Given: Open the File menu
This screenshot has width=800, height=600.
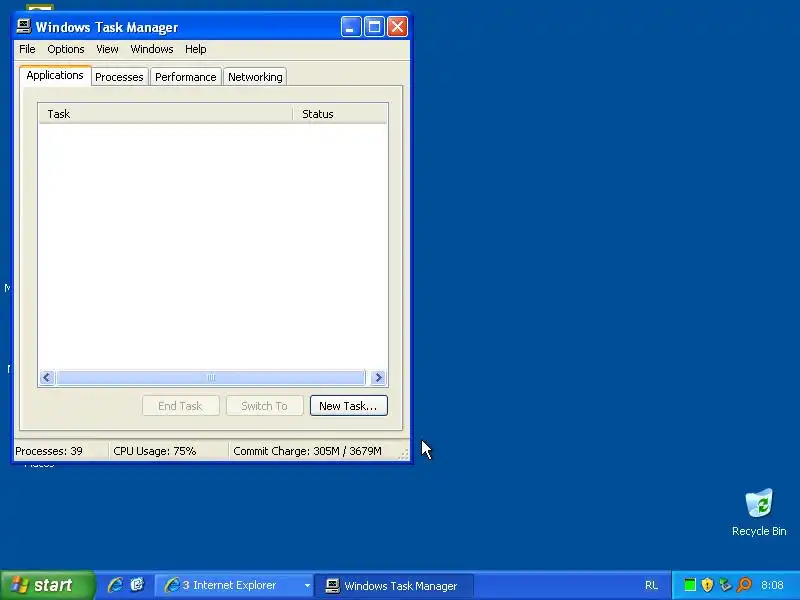Looking at the screenshot, I should 27,49.
